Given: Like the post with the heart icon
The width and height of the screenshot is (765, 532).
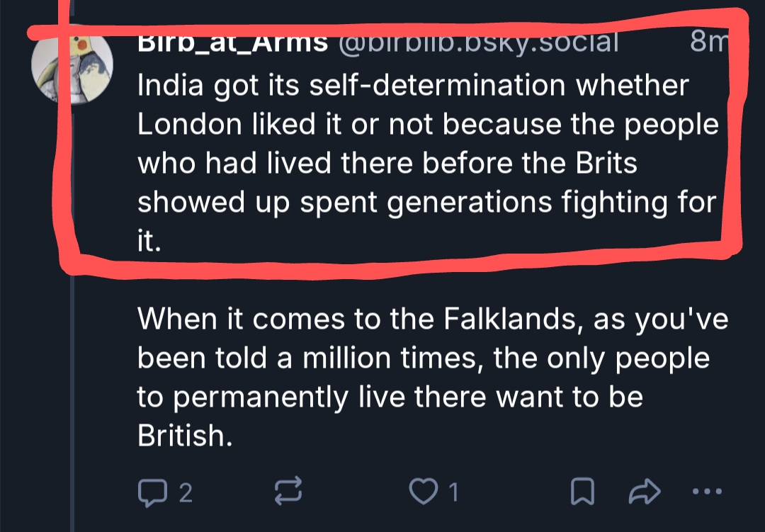Looking at the screenshot, I should tap(425, 491).
